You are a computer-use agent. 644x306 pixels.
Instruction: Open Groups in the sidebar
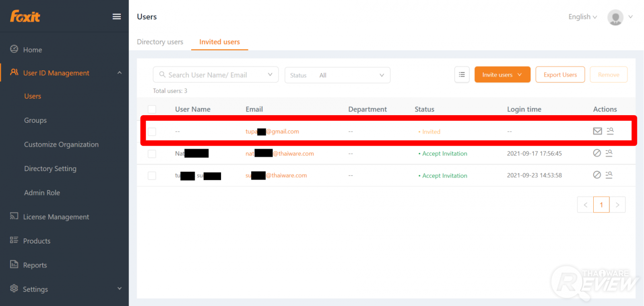(x=35, y=120)
